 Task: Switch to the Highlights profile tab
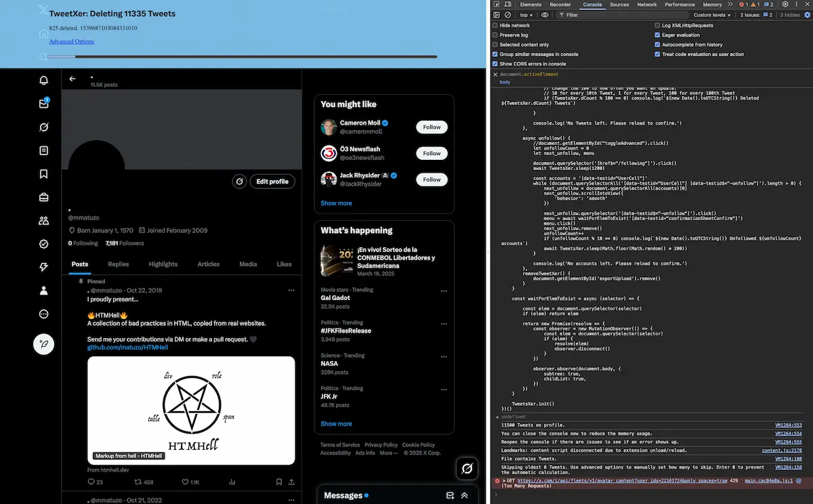tap(163, 264)
